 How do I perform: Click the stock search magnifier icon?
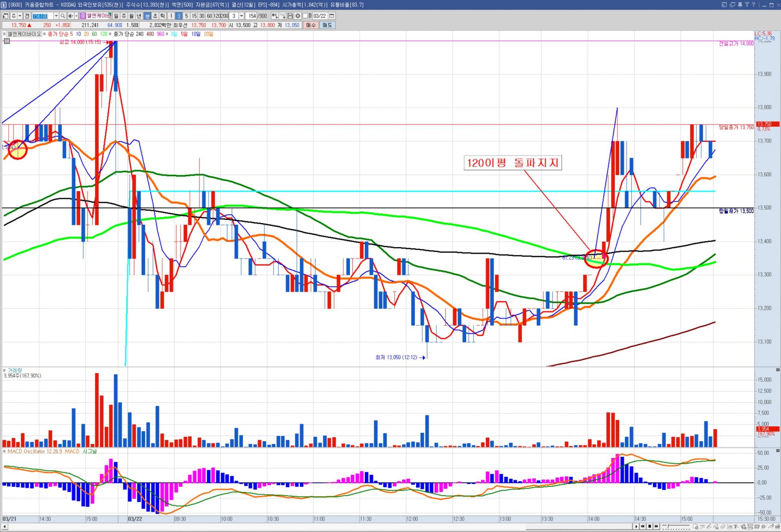coord(63,16)
